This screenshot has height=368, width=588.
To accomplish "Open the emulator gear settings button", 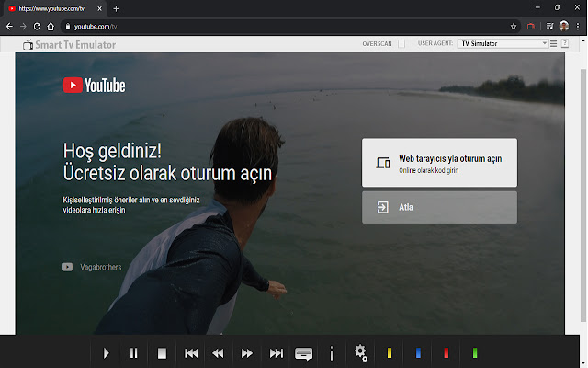I will click(361, 353).
